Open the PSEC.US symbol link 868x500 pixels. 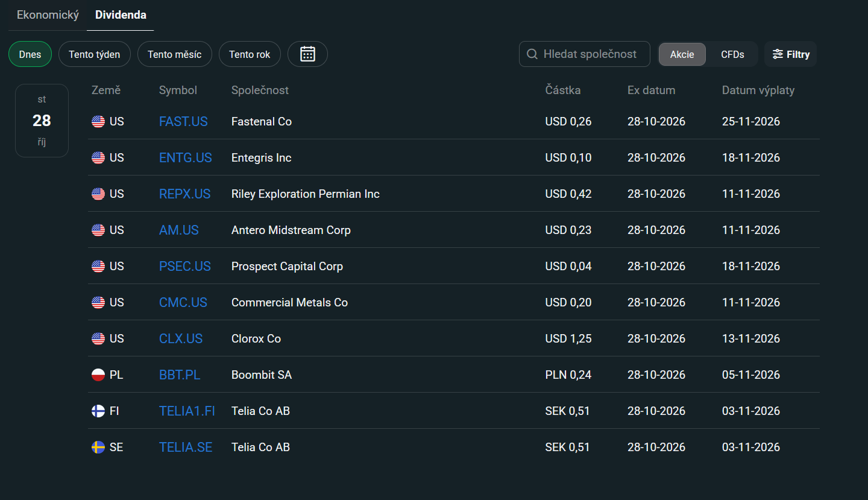[x=185, y=267]
